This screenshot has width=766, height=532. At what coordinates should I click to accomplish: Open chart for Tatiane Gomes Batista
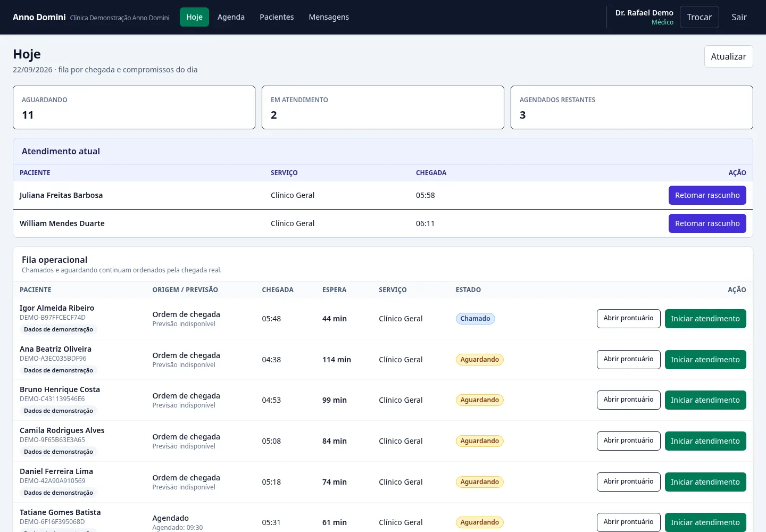pos(628,522)
